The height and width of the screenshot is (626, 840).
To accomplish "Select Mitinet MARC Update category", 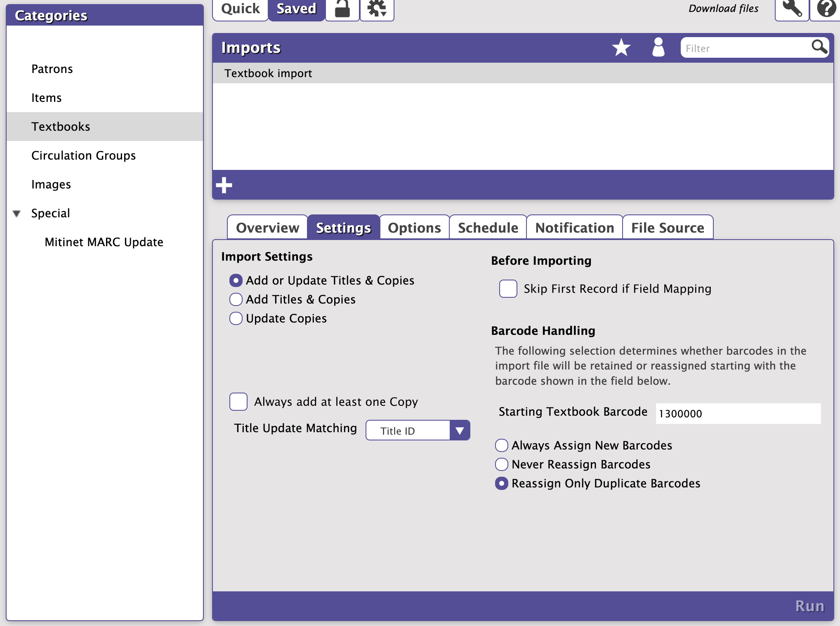I will click(x=104, y=242).
